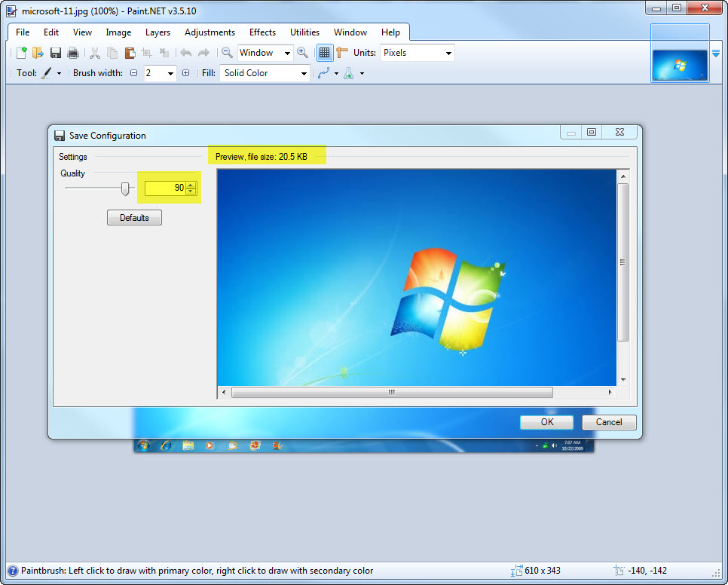Click the preview horizontal scrollbar thumb
This screenshot has width=728, height=585.
392,392
